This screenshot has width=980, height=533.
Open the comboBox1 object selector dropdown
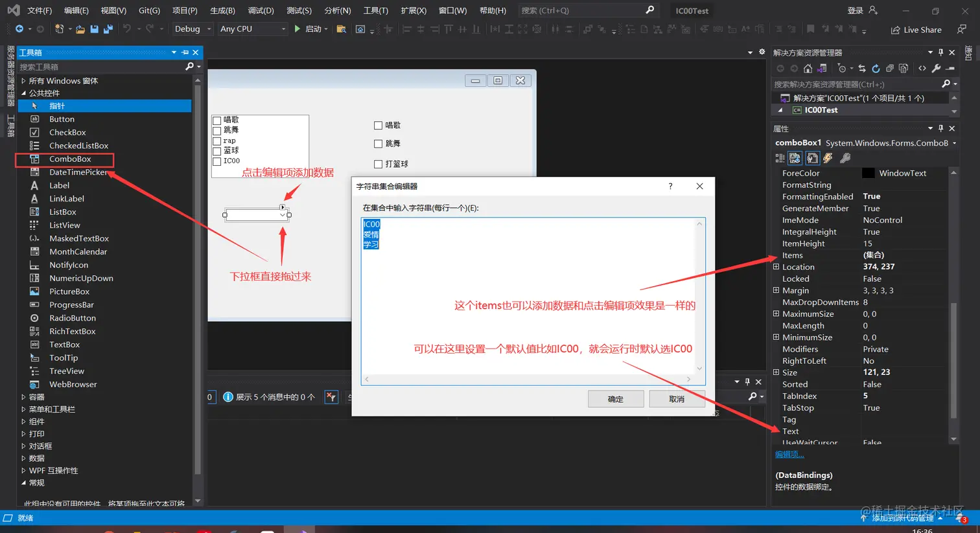954,143
